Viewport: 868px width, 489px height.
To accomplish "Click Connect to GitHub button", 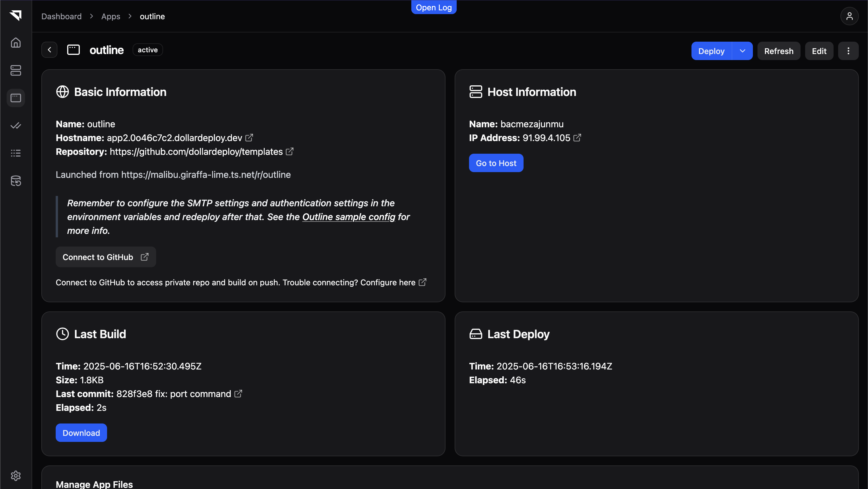I will (106, 257).
